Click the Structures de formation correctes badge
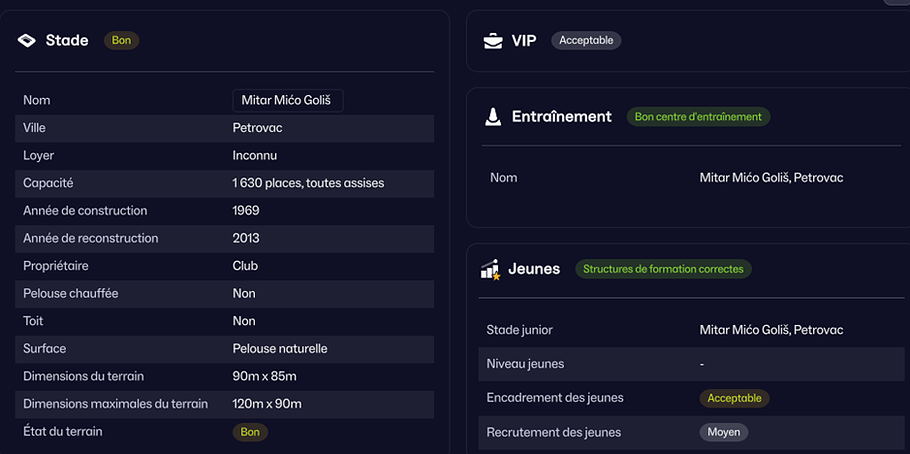910x454 pixels. (663, 269)
